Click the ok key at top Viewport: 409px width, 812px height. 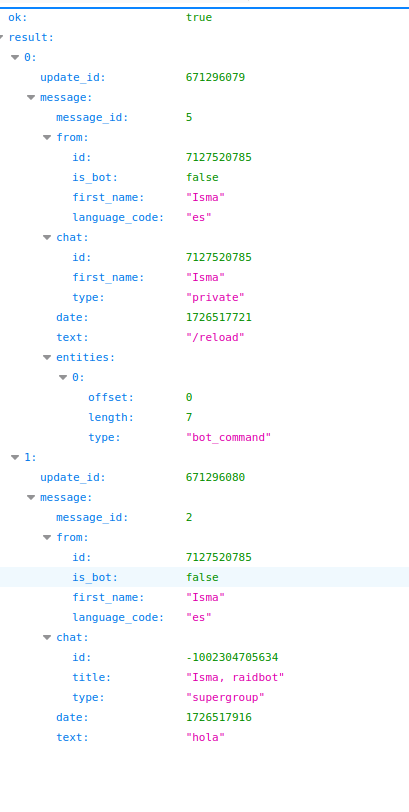[18, 18]
